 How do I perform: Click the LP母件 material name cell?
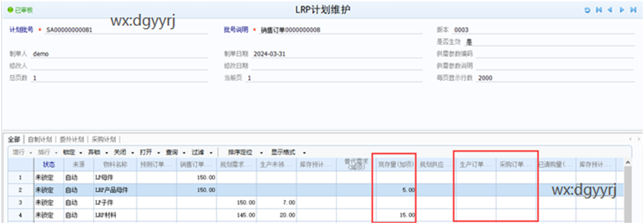tap(115, 177)
